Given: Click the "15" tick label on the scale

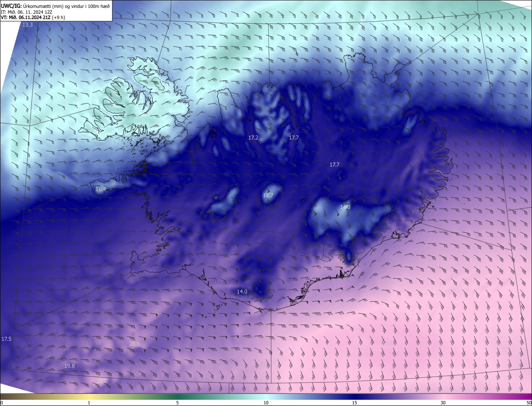Looking at the screenshot, I should (x=355, y=403).
